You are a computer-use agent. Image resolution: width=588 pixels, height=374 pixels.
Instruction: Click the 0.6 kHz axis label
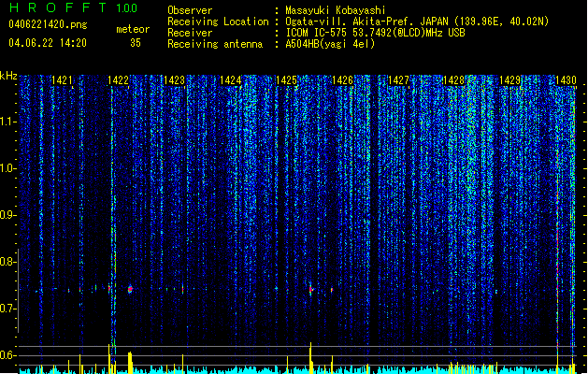point(7,355)
